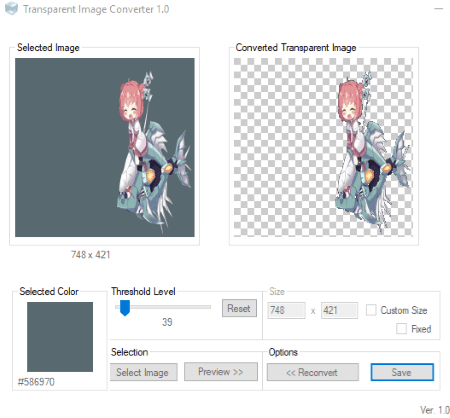Save the converted transparent image

tap(402, 372)
